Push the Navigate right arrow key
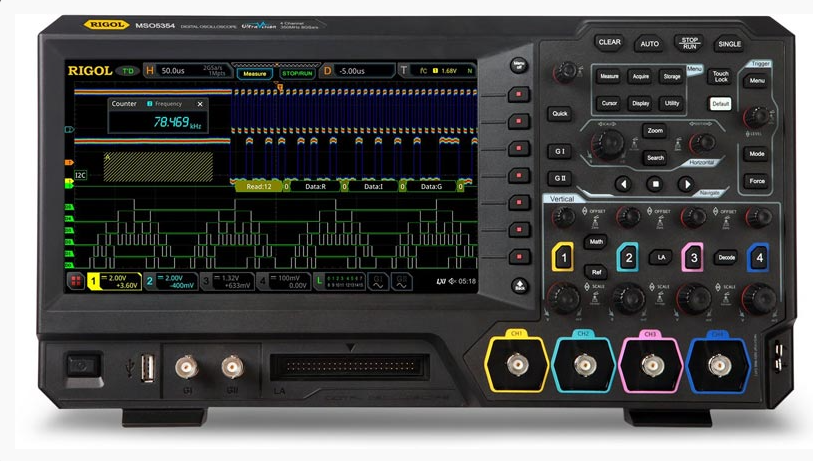 [x=686, y=184]
